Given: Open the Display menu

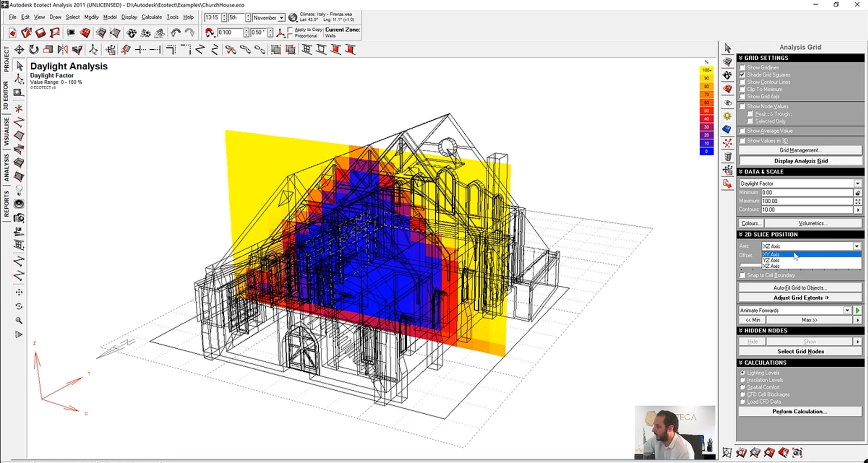Looking at the screenshot, I should click(129, 17).
